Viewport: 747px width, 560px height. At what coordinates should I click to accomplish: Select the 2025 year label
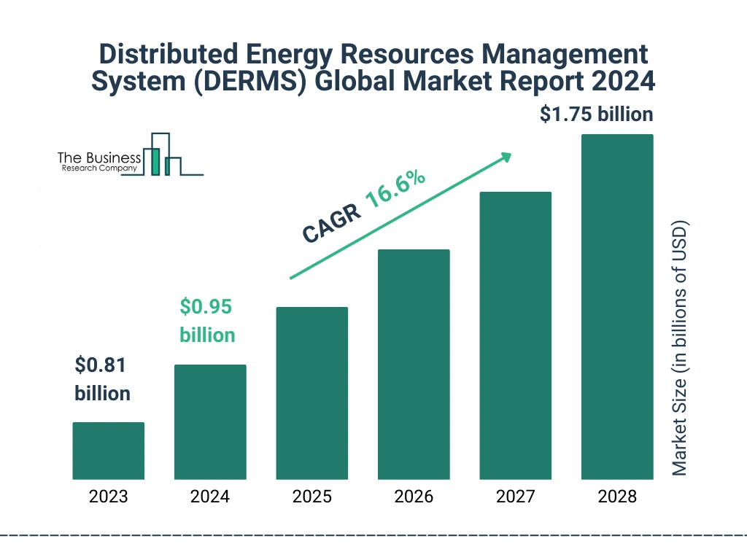point(311,497)
